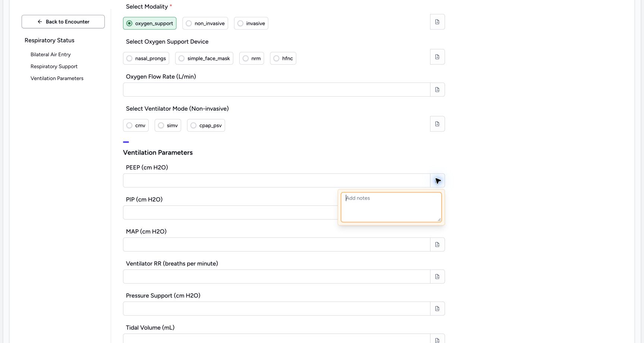Focus the MAP (cm H2O) input
This screenshot has width=644, height=343.
[277, 245]
